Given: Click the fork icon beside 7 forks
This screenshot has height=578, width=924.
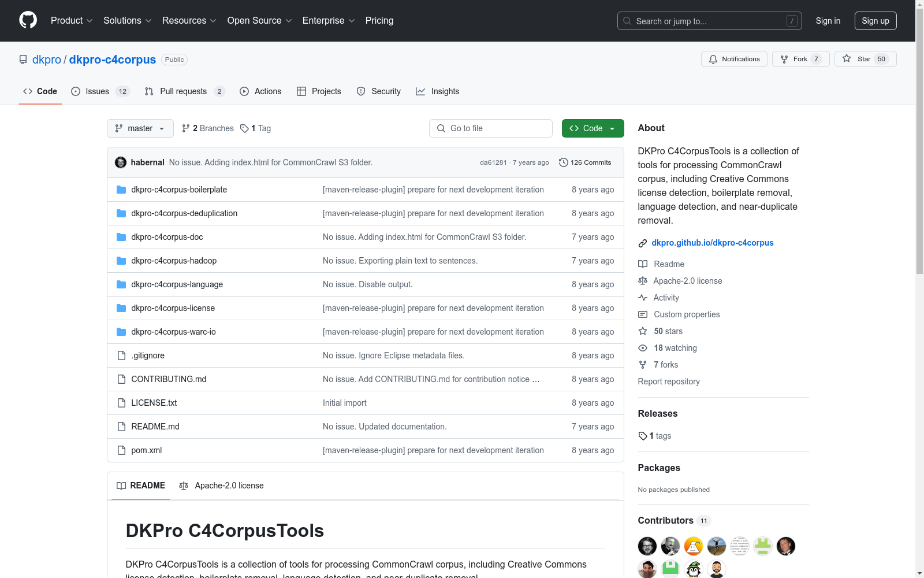Looking at the screenshot, I should pyautogui.click(x=643, y=365).
